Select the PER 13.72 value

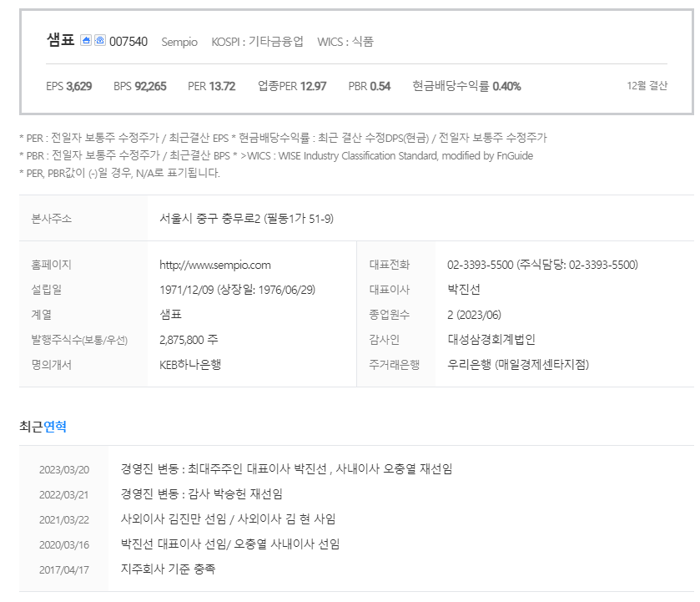pos(212,86)
